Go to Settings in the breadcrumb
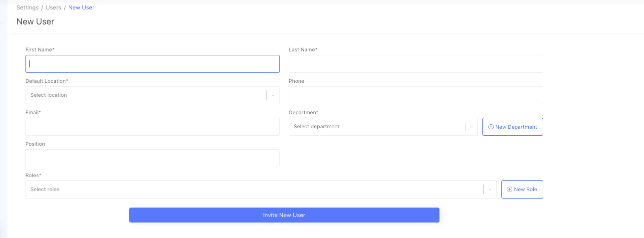Image resolution: width=644 pixels, height=238 pixels. 27,7
